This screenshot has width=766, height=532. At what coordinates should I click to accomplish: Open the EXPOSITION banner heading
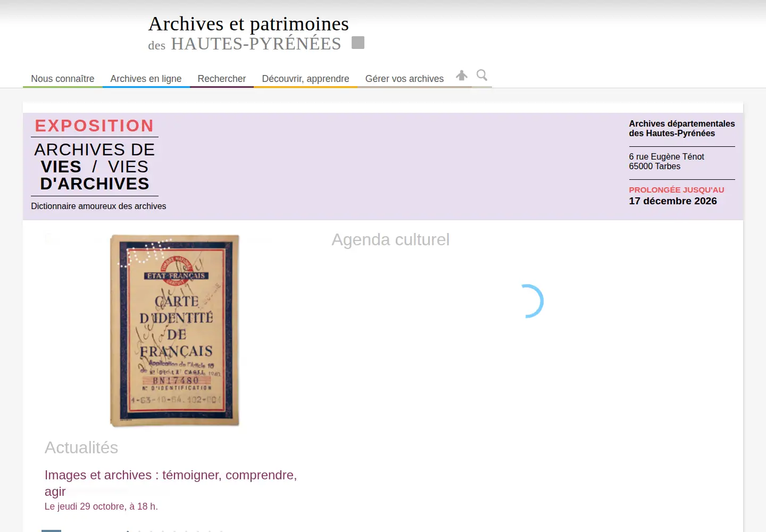94,126
